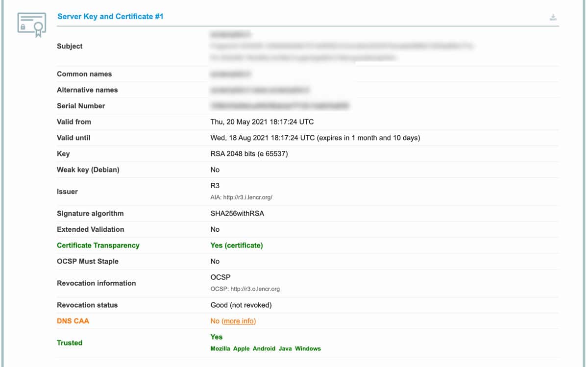Click the blurred Serial Number value
The image size is (588, 367).
(280, 106)
